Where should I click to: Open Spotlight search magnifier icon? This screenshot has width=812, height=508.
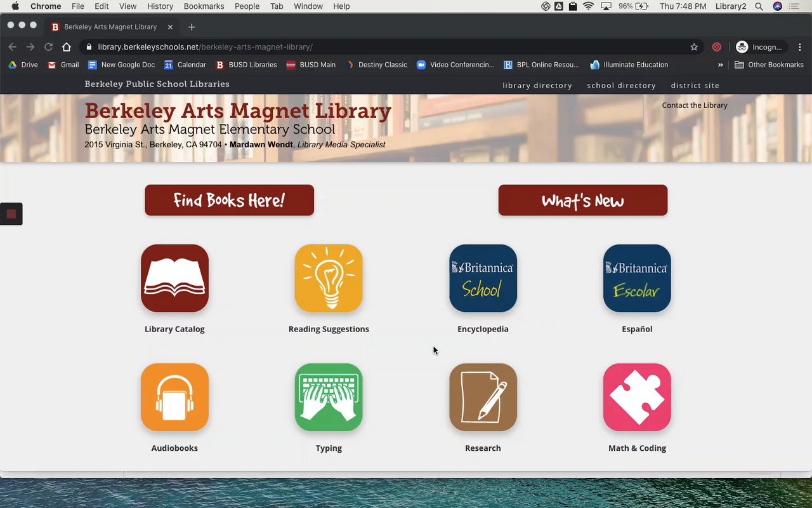[759, 6]
